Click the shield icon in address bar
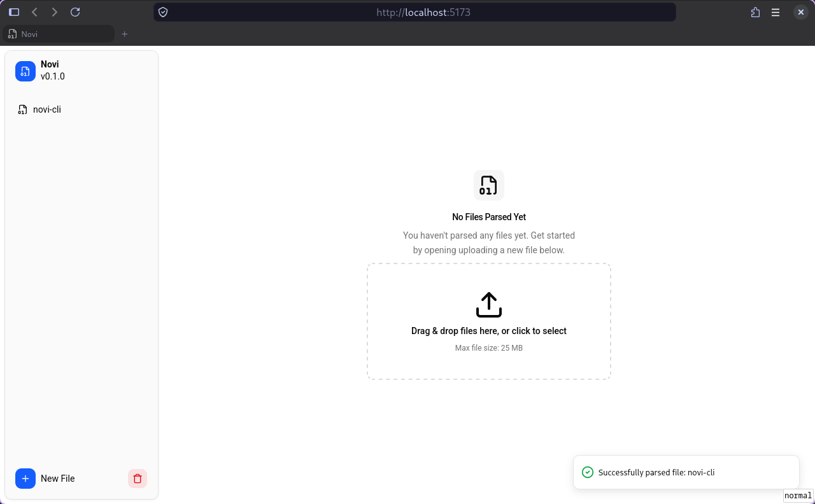This screenshot has width=815, height=504. pyautogui.click(x=163, y=12)
